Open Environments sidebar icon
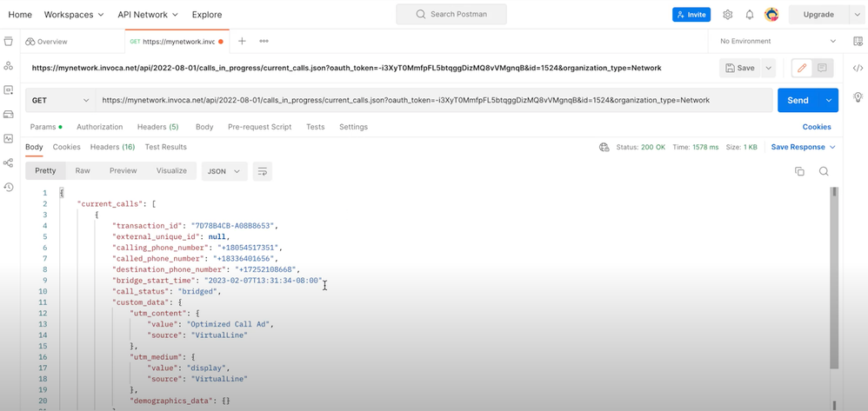Screen dimensions: 868x411 9,90
